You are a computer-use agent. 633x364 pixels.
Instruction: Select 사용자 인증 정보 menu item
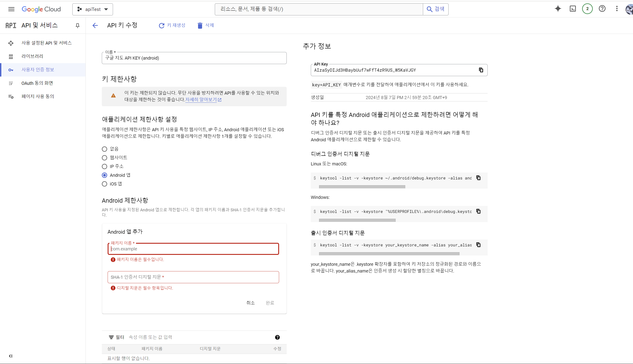point(43,70)
